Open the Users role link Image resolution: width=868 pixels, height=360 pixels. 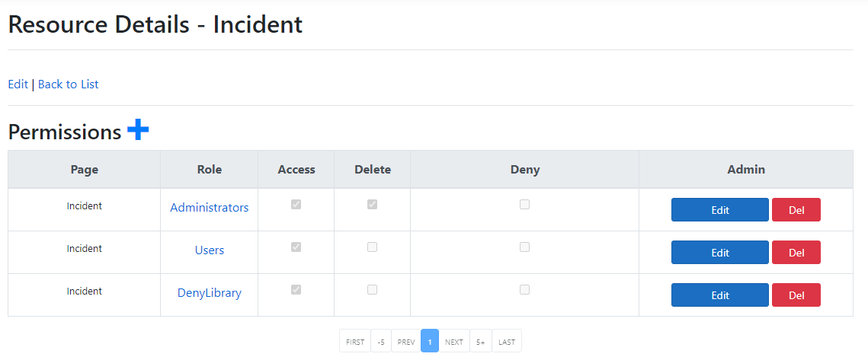tap(209, 250)
